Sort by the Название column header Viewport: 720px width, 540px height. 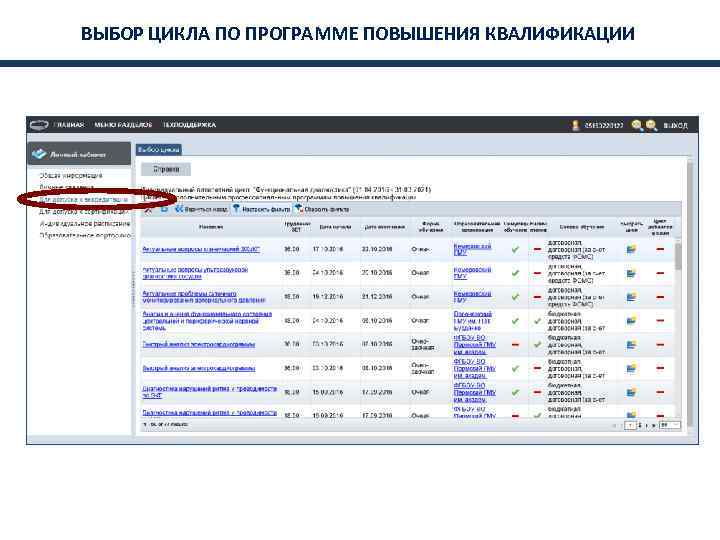pos(211,227)
